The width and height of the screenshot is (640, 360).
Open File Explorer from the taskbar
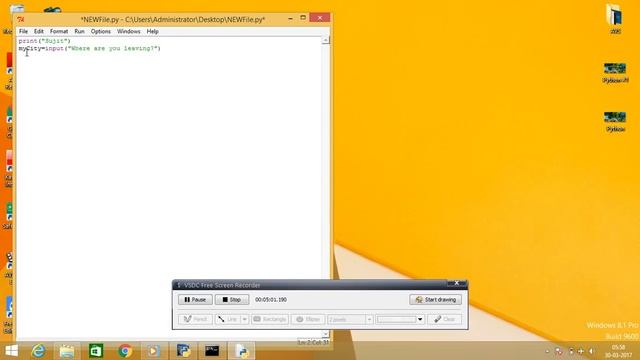pyautogui.click(x=67, y=351)
